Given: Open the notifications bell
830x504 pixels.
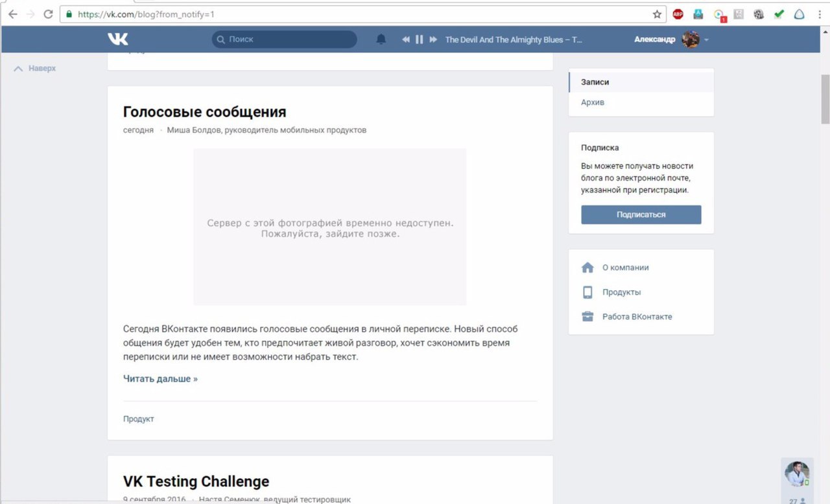Looking at the screenshot, I should (x=381, y=40).
